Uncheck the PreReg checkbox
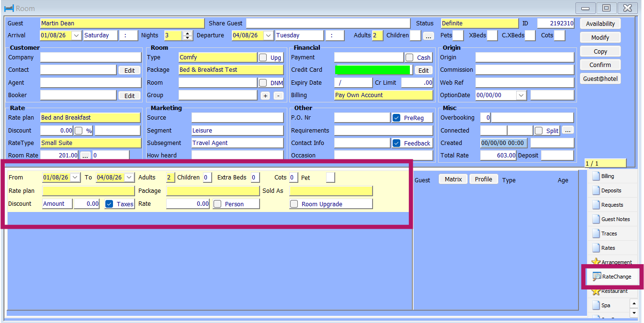 396,118
